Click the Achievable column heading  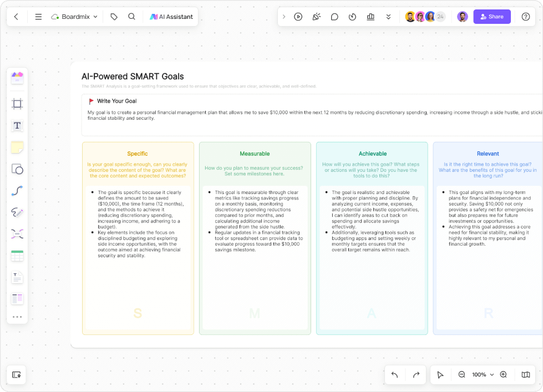[x=372, y=154]
